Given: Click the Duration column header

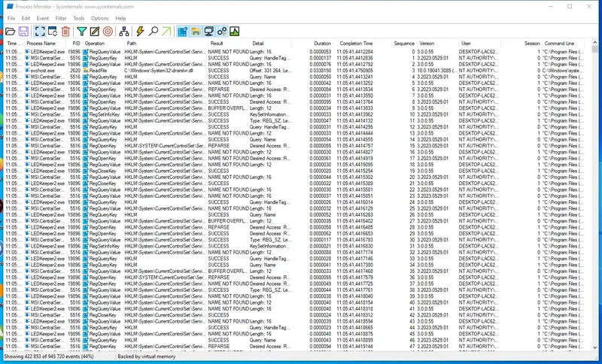Looking at the screenshot, I should pos(313,44).
